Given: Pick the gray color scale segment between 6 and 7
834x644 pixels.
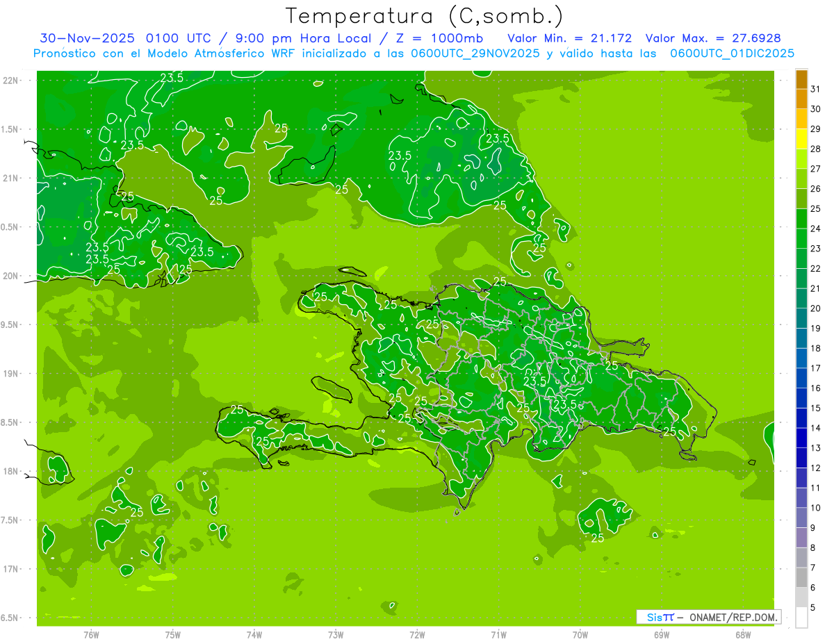Looking at the screenshot, I should click(x=801, y=577).
